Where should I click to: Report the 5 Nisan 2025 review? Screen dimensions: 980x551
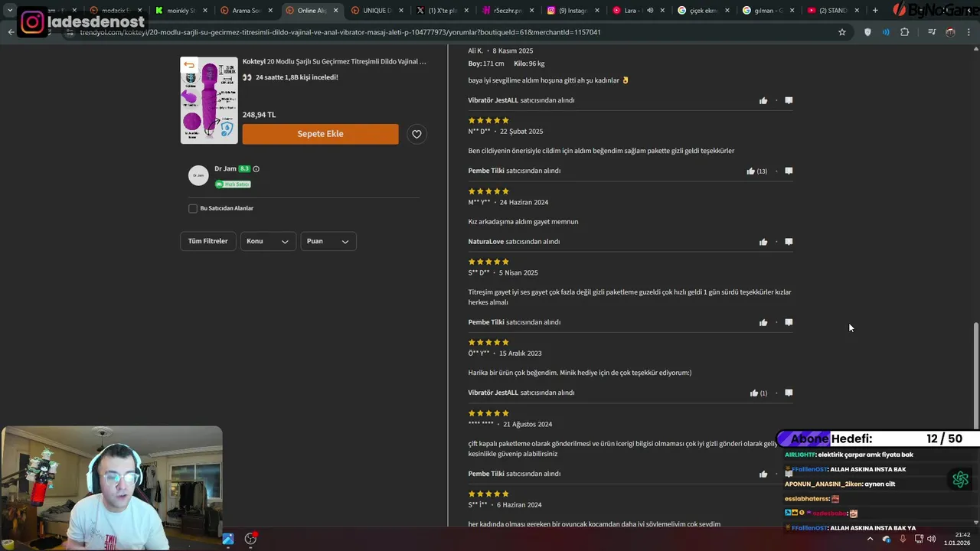(789, 322)
